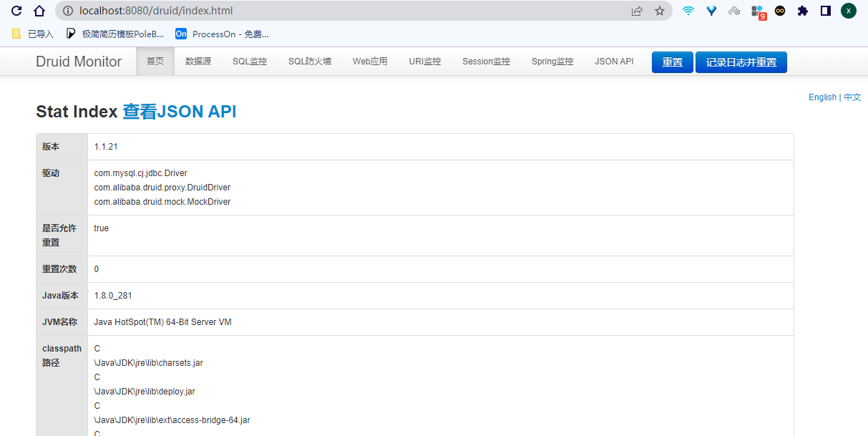Viewport: 868px width, 436px height.
Task: Click the 记录日志并重置 button
Action: click(741, 62)
